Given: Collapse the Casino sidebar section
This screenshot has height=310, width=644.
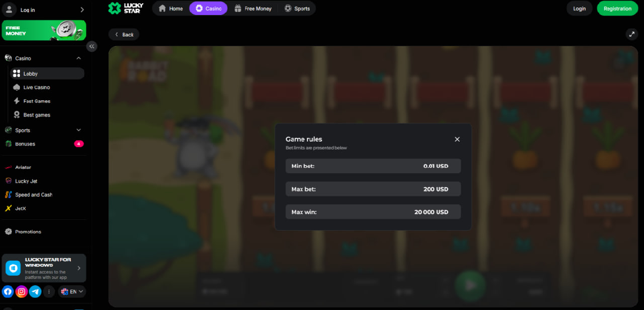Looking at the screenshot, I should click(x=79, y=58).
